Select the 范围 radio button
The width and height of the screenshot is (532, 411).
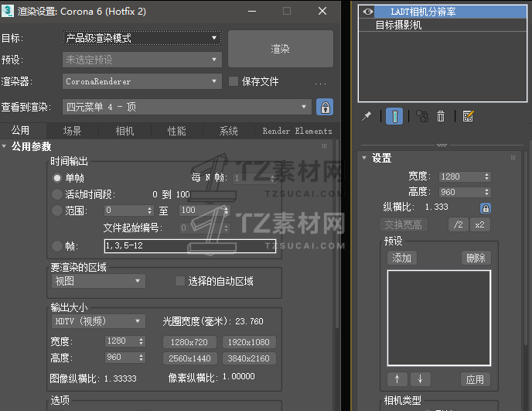57,211
